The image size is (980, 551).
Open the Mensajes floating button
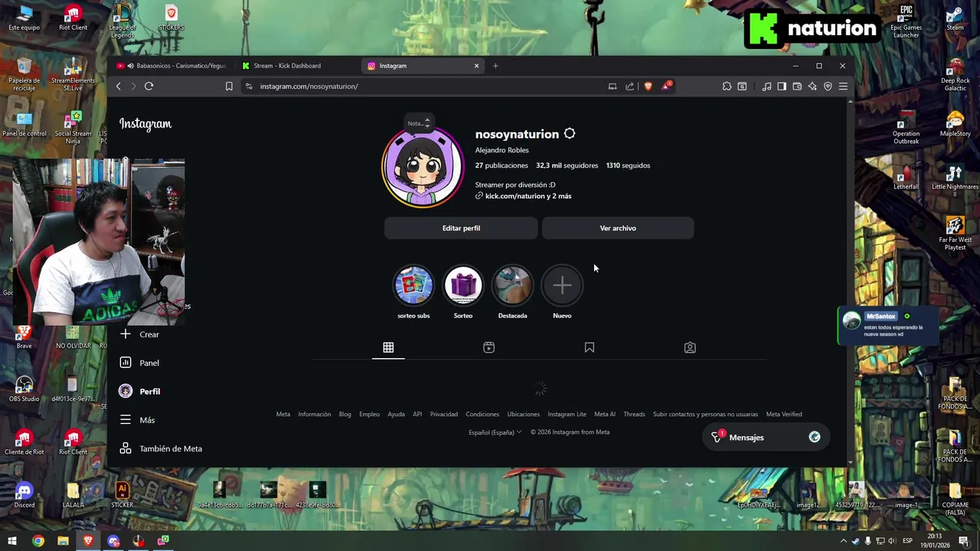click(x=765, y=437)
